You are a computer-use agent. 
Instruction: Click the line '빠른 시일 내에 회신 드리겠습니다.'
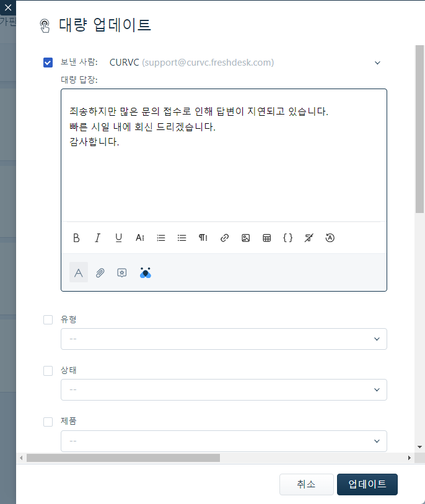[x=142, y=127]
